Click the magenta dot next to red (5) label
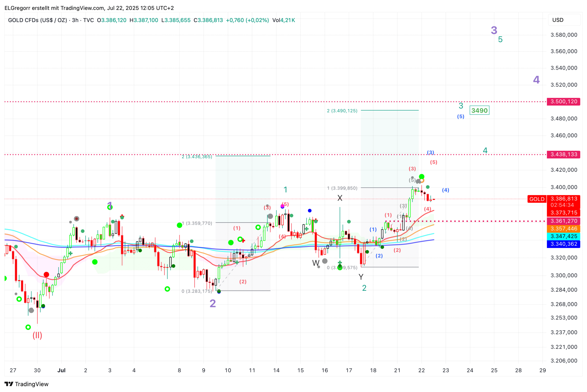This screenshot has width=587, height=392. point(282,206)
